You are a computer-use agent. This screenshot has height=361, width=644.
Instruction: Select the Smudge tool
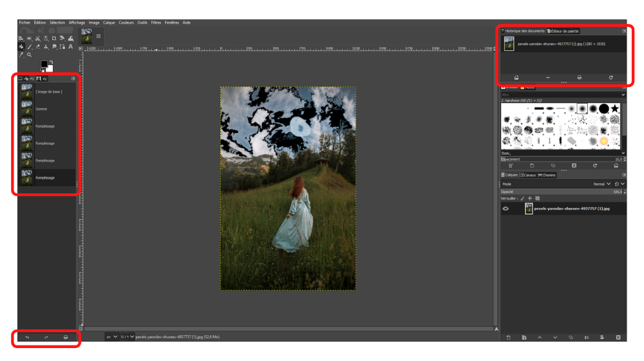[x=54, y=46]
